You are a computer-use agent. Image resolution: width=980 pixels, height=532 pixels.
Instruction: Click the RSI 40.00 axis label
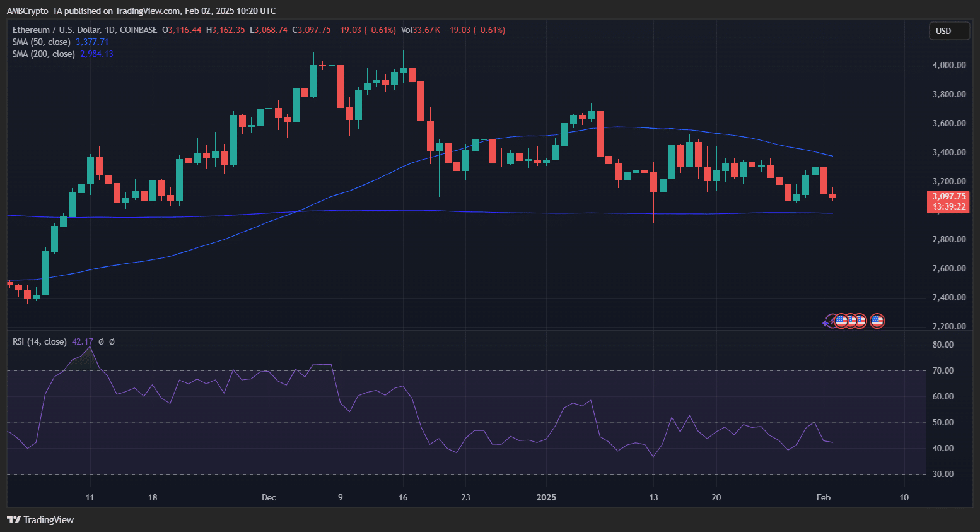pyautogui.click(x=943, y=448)
